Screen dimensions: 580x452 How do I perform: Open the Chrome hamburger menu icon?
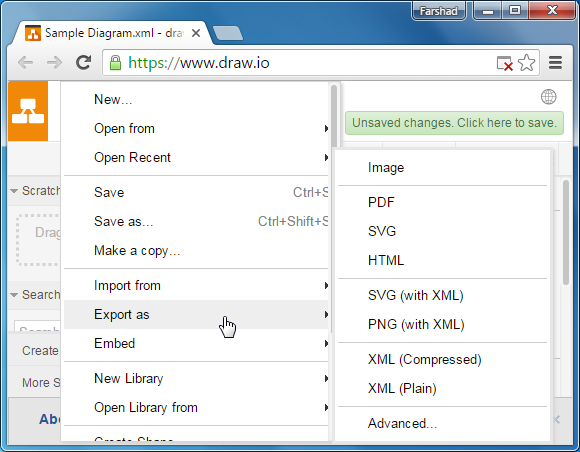coord(555,63)
